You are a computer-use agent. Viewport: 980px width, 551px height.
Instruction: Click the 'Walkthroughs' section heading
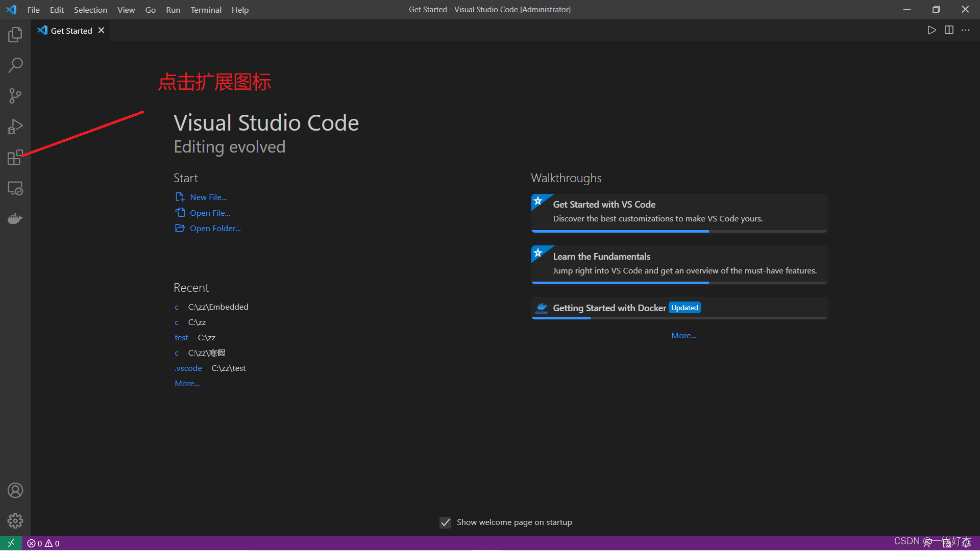[x=566, y=178]
